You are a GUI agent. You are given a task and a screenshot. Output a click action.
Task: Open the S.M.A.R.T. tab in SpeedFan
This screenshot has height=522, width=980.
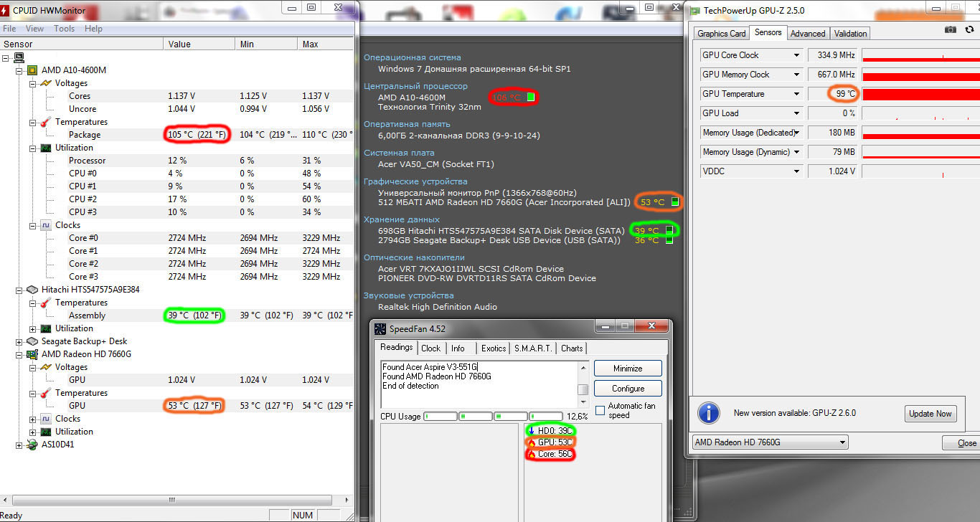click(x=533, y=348)
